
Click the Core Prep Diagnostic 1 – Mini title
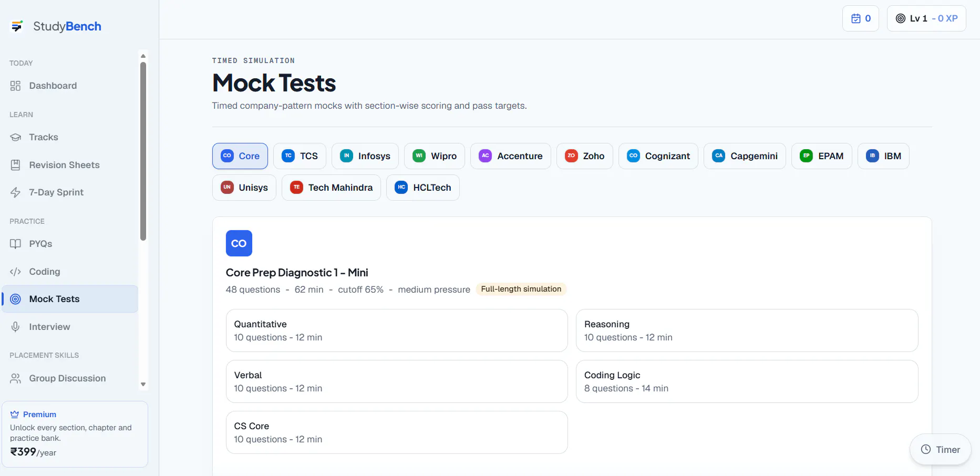(x=297, y=273)
